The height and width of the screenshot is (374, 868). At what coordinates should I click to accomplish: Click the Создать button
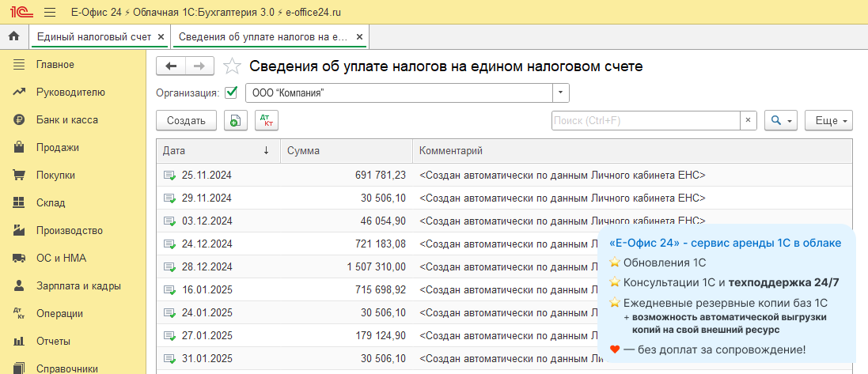point(186,120)
